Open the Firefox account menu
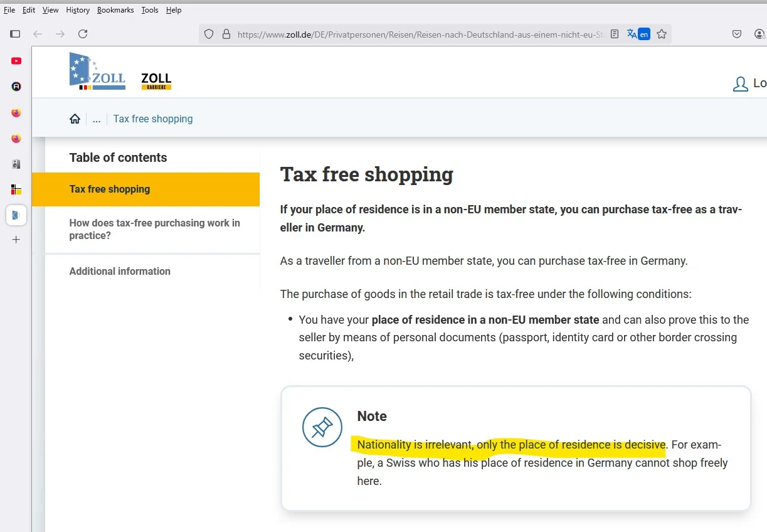The image size is (767, 532). click(x=759, y=35)
